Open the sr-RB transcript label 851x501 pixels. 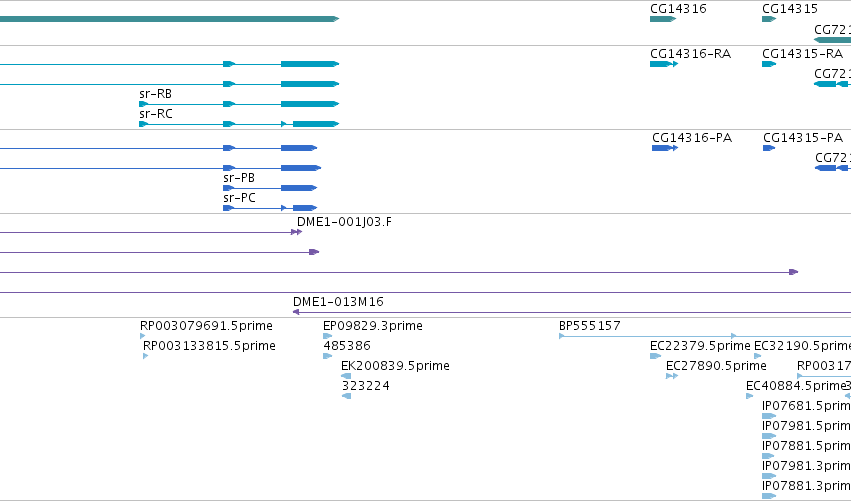click(x=155, y=94)
